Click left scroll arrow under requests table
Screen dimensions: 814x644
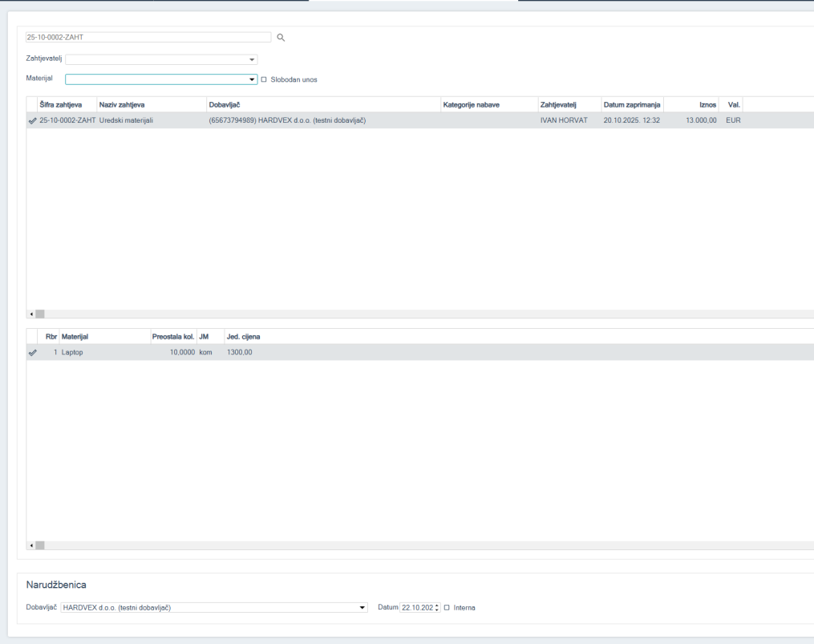(x=31, y=314)
